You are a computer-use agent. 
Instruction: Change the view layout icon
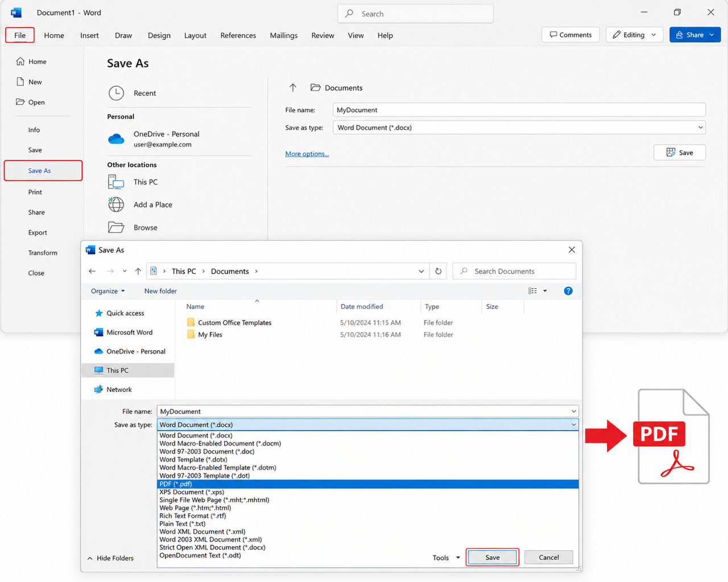point(533,291)
